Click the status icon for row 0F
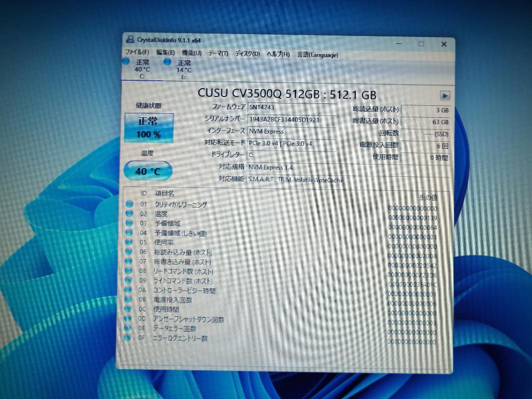 [127, 337]
